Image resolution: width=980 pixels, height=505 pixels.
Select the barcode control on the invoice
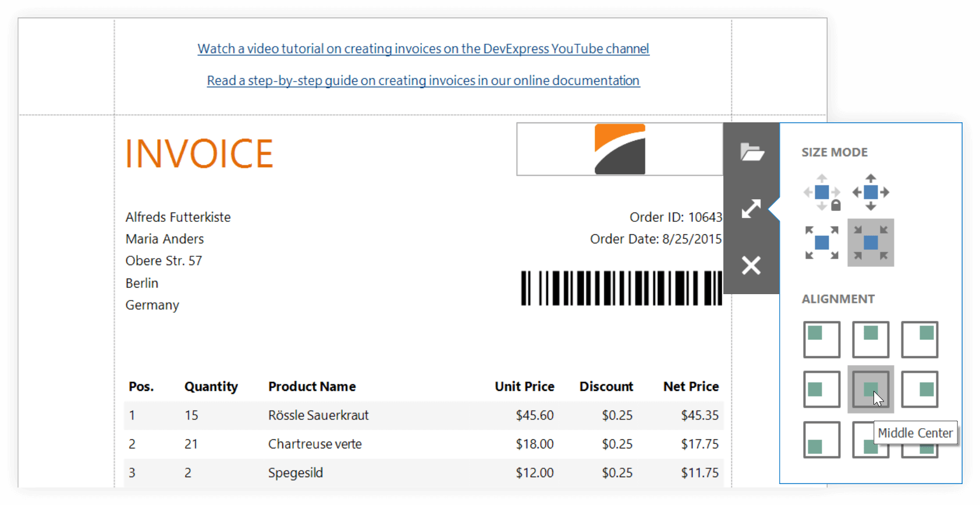click(x=621, y=288)
